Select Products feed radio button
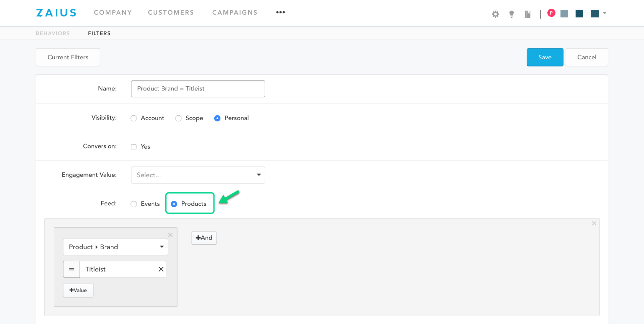 [174, 204]
